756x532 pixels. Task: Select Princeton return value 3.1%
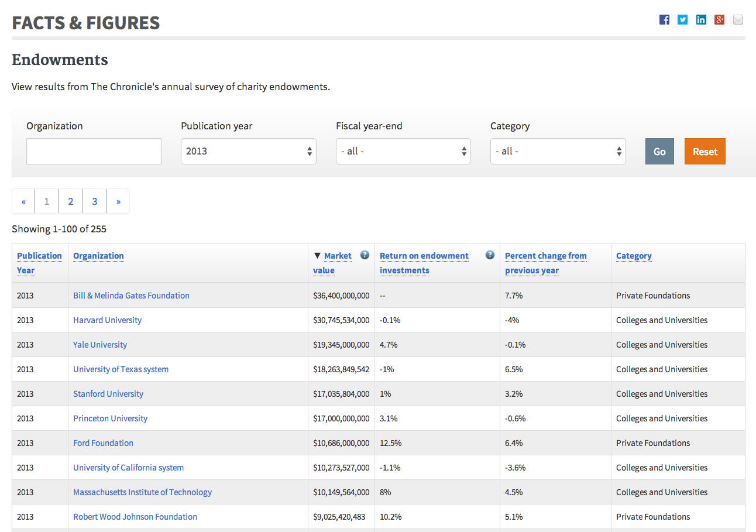[x=389, y=418]
